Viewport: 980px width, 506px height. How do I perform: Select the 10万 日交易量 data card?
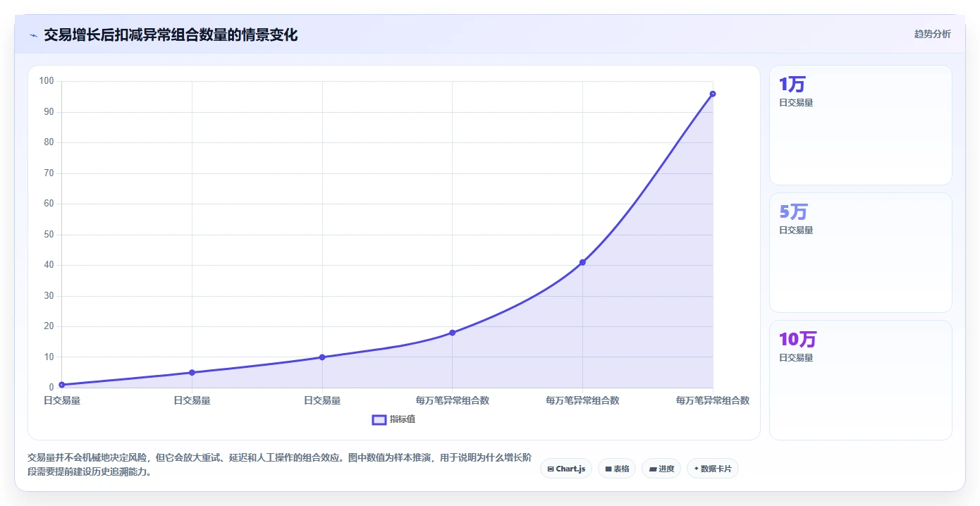point(860,380)
